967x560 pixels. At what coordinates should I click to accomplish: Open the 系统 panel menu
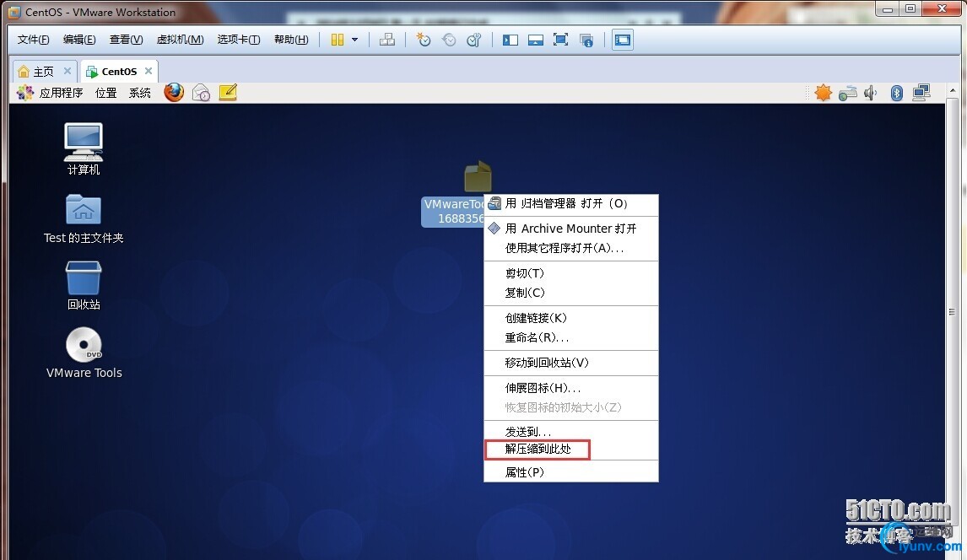click(140, 93)
